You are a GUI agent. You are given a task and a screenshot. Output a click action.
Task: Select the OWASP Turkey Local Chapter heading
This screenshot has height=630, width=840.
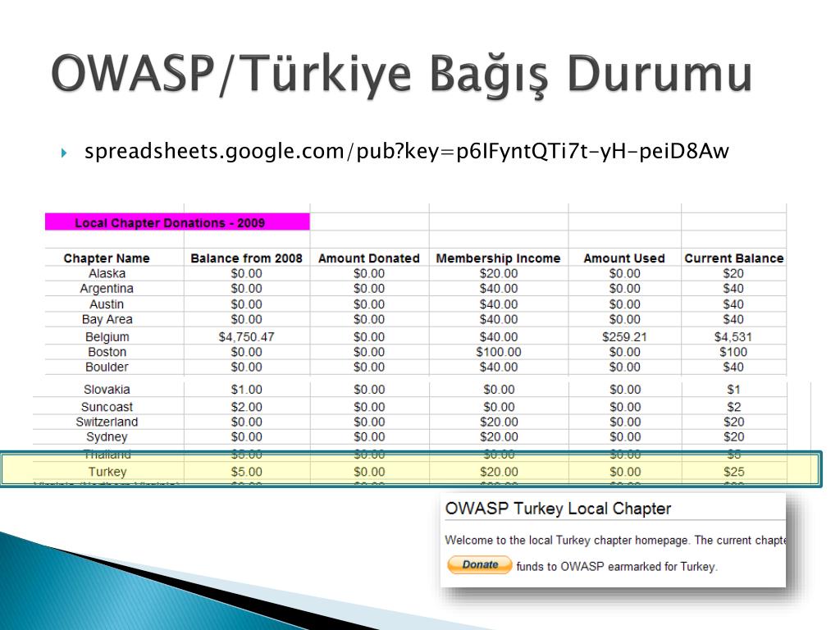[x=558, y=509]
